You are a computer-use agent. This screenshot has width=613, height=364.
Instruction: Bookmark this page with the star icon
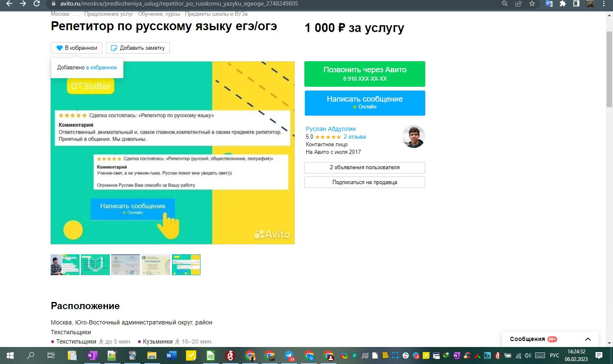(x=532, y=3)
